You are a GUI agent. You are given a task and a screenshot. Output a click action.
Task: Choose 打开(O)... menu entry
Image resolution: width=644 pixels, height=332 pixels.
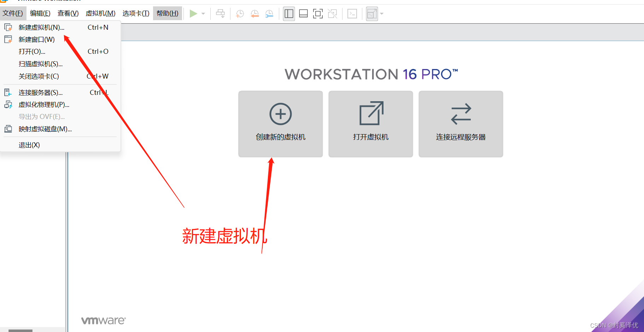tap(60, 51)
